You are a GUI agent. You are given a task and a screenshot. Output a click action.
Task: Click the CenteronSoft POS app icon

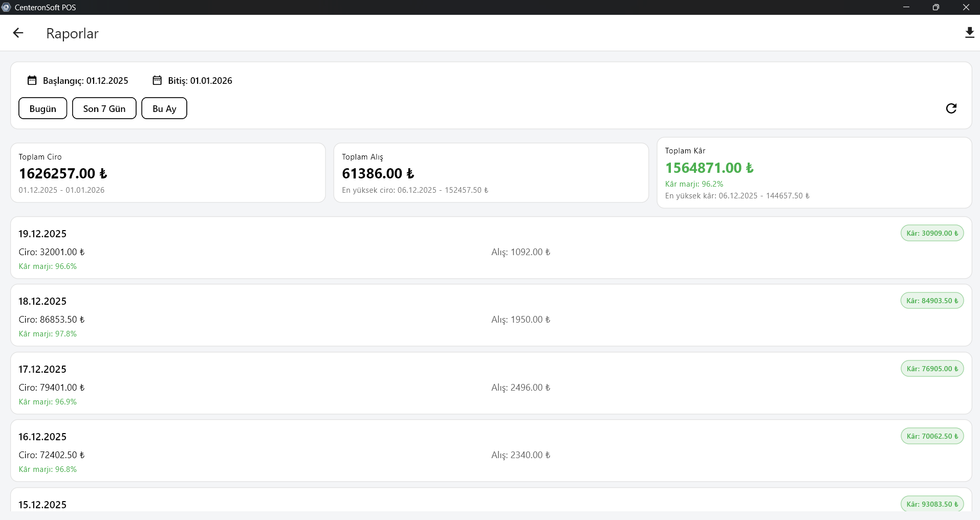pyautogui.click(x=6, y=7)
